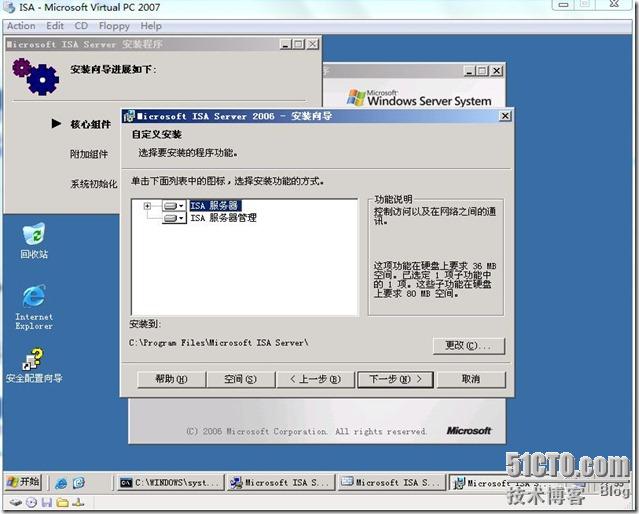Click the network adapter status icon
The height and width of the screenshot is (514, 639).
[78, 503]
